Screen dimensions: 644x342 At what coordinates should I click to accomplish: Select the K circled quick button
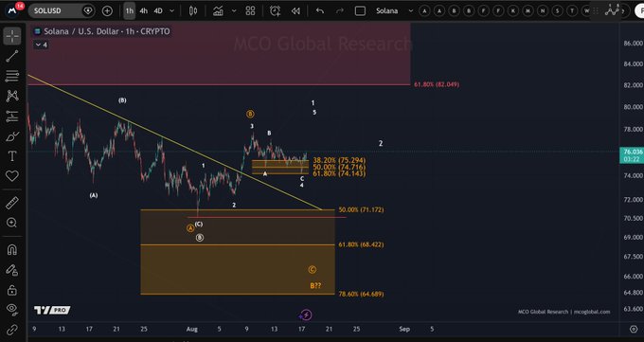pyautogui.click(x=513, y=11)
